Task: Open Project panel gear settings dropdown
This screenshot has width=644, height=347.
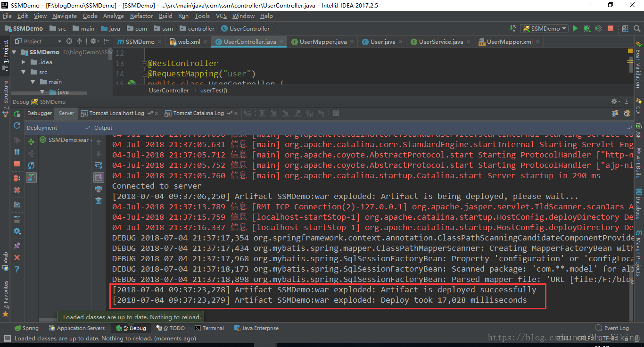Action: tap(95, 41)
